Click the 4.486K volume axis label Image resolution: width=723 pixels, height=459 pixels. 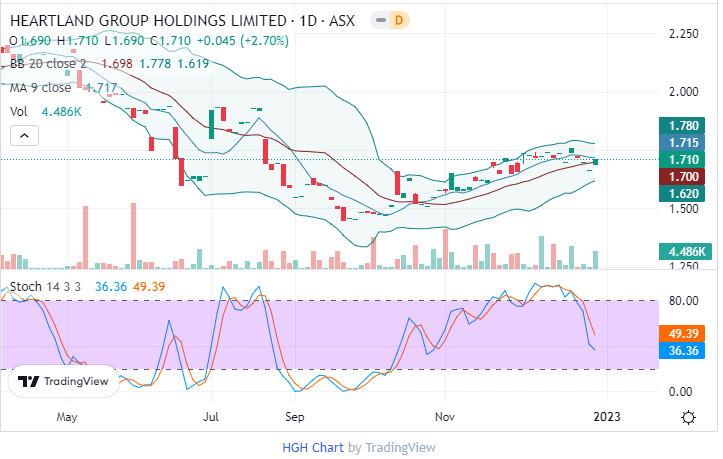coord(684,251)
